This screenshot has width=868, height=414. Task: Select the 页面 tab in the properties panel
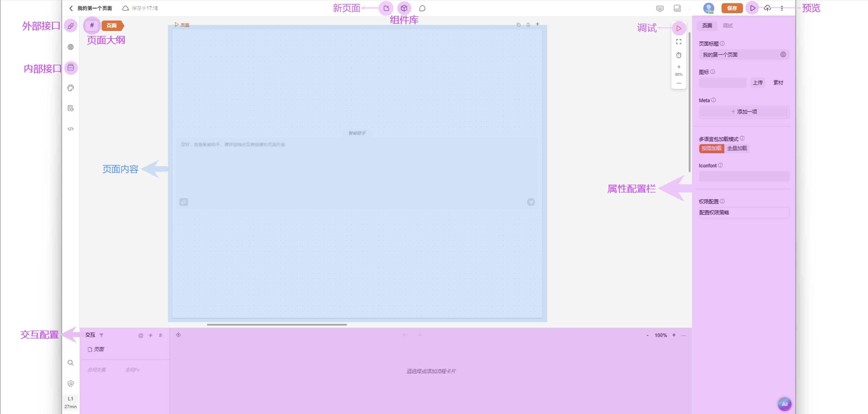click(x=707, y=25)
